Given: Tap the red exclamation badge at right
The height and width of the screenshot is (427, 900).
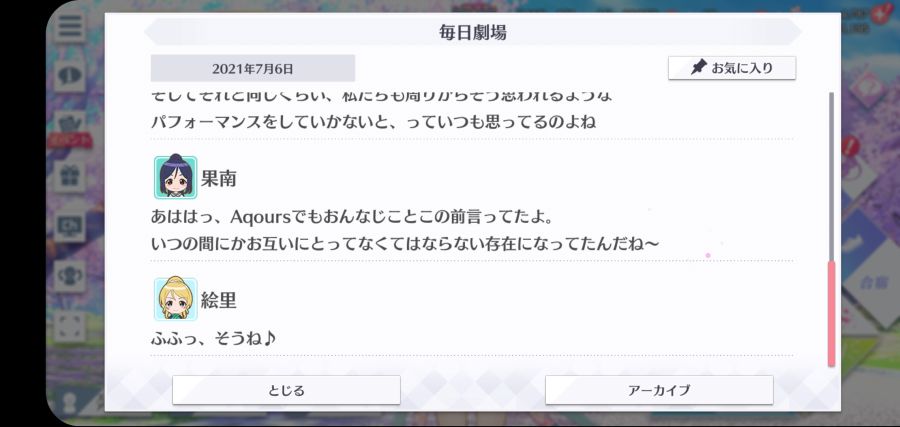Looking at the screenshot, I should 849,146.
